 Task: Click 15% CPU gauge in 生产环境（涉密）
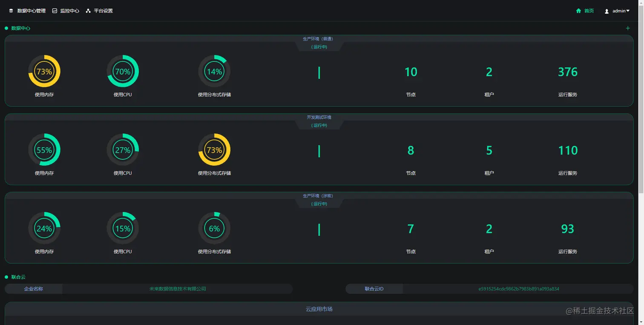pyautogui.click(x=123, y=228)
